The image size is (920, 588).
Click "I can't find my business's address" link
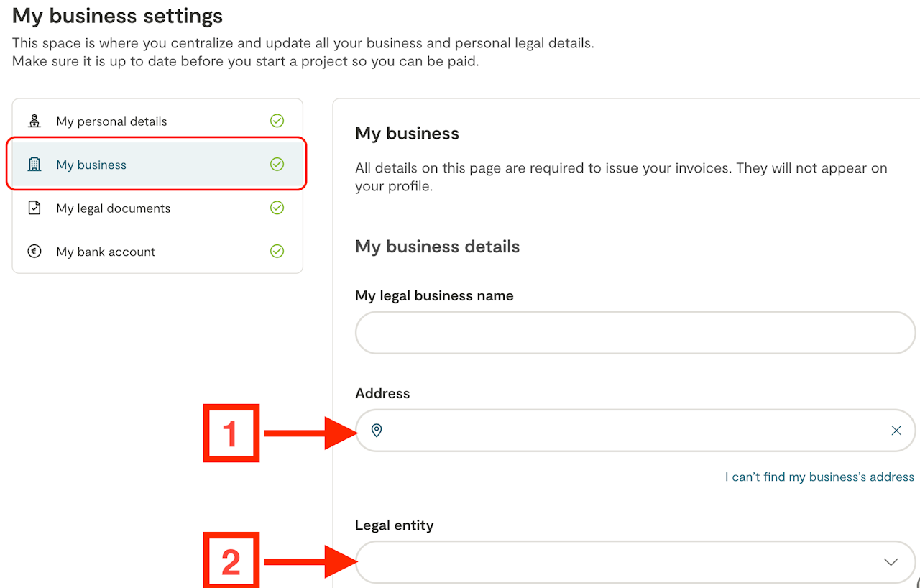819,477
